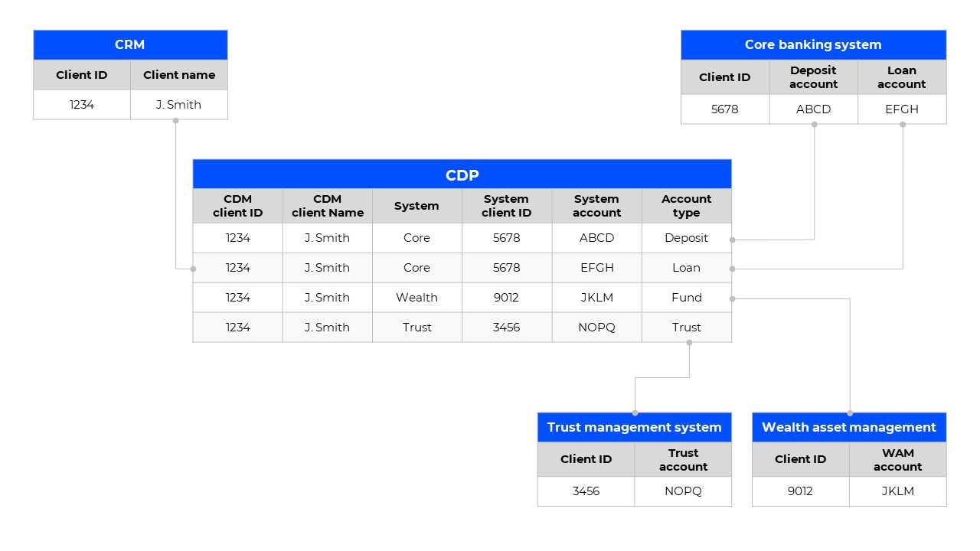Select the CDM client Name column header
Screen dimensions: 980x551
(x=327, y=206)
